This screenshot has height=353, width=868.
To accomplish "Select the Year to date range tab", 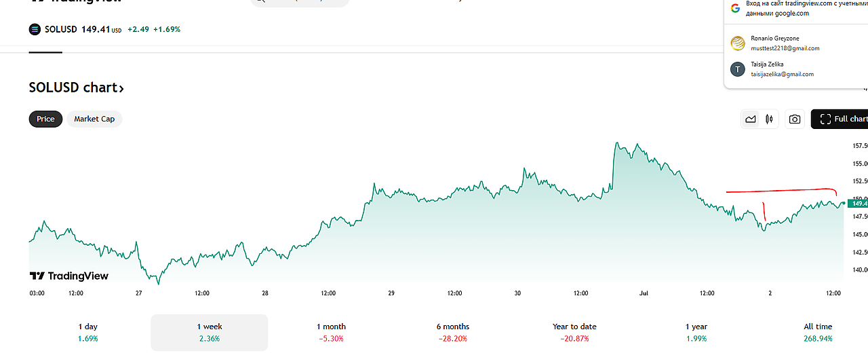I will tap(574, 332).
